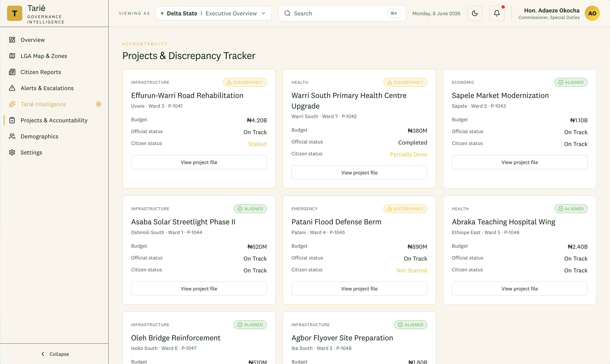The width and height of the screenshot is (610, 364).
Task: Click the Citizen Reports newspaper icon
Action: (x=12, y=72)
